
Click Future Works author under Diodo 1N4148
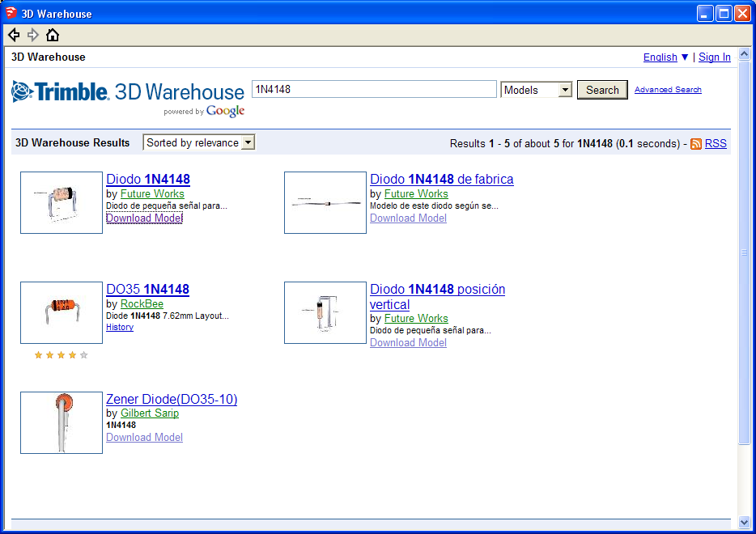[152, 193]
